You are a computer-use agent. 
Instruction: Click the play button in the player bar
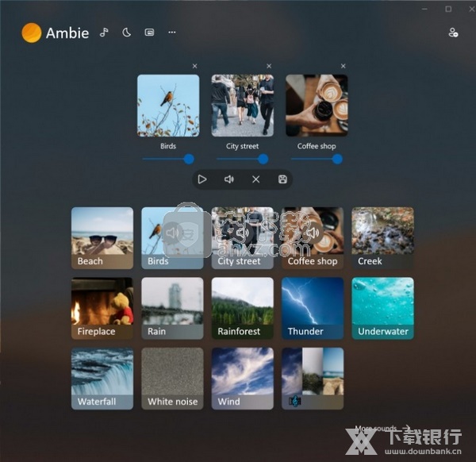202,179
